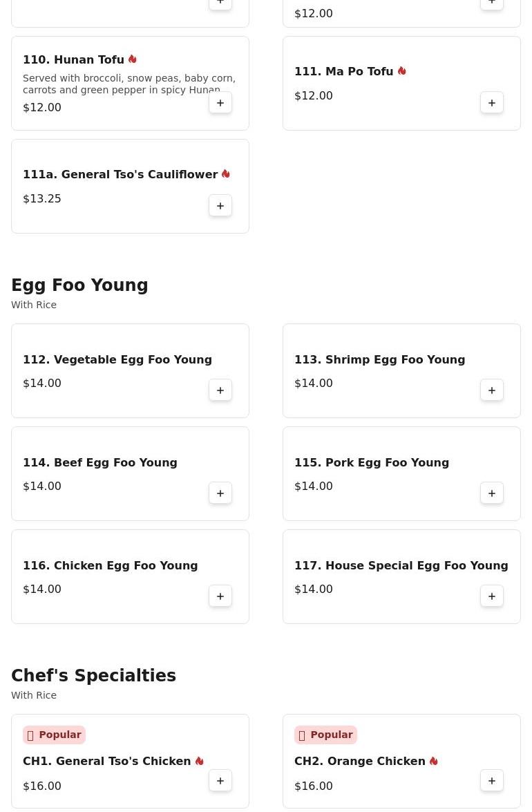Image resolution: width=532 pixels, height=812 pixels.
Task: Add 115. Pork Egg Foo Young
Action: tap(492, 493)
